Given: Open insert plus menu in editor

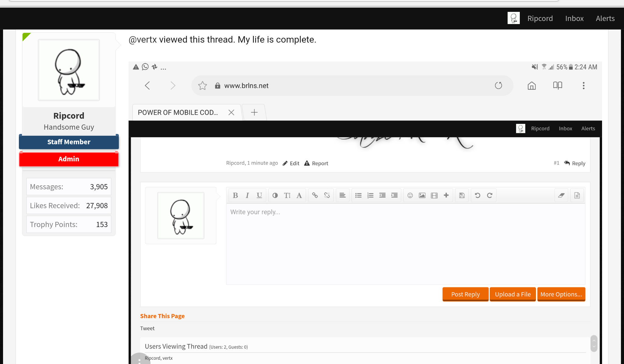Looking at the screenshot, I should click(x=446, y=195).
